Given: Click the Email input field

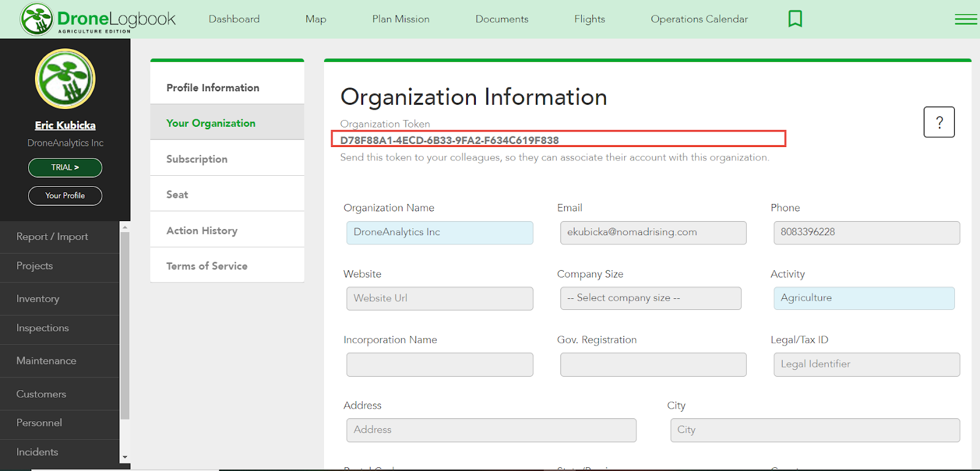Looking at the screenshot, I should coord(654,233).
